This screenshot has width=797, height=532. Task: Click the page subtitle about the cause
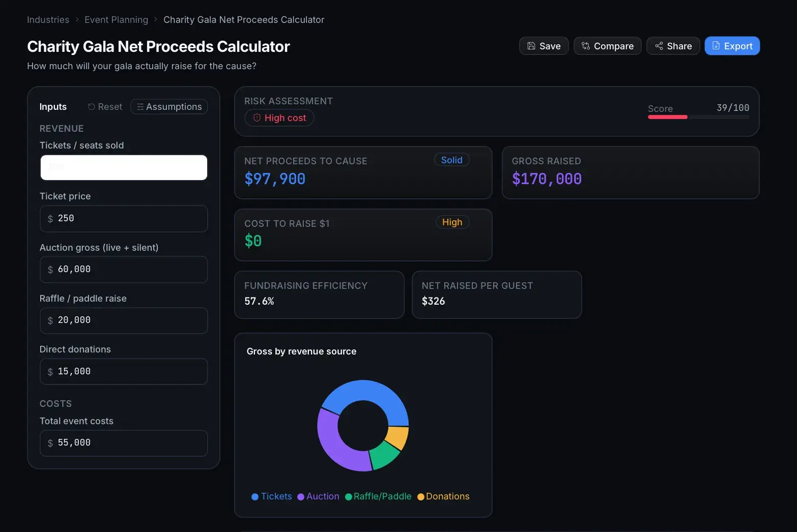click(141, 66)
